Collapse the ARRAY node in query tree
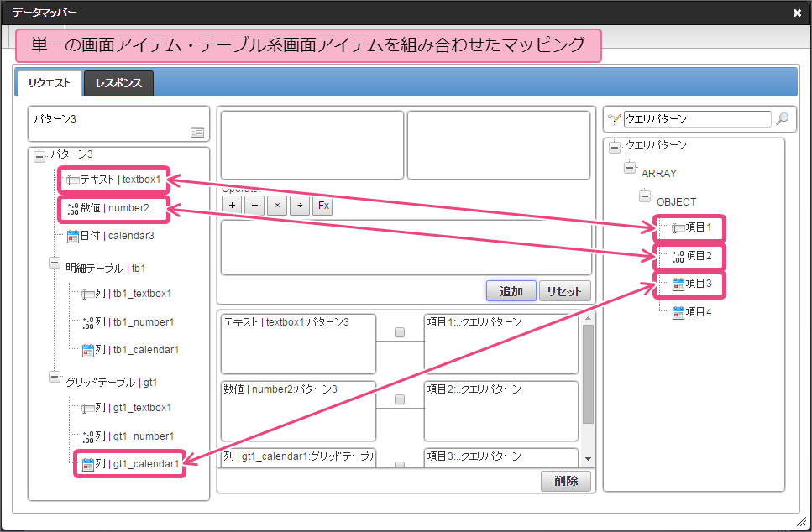The width and height of the screenshot is (812, 532). point(631,169)
